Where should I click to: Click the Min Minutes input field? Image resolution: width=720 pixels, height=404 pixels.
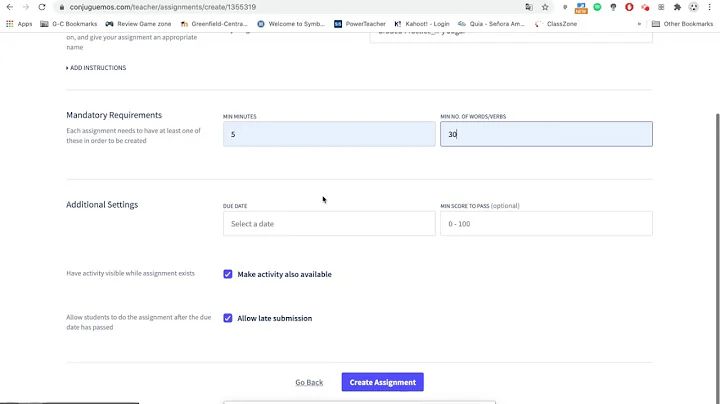(x=329, y=134)
